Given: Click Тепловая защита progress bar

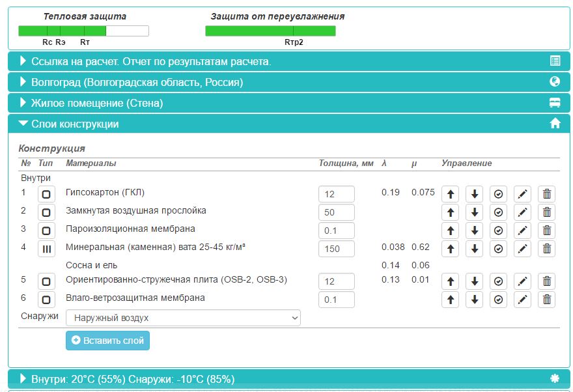Looking at the screenshot, I should pyautogui.click(x=84, y=31).
